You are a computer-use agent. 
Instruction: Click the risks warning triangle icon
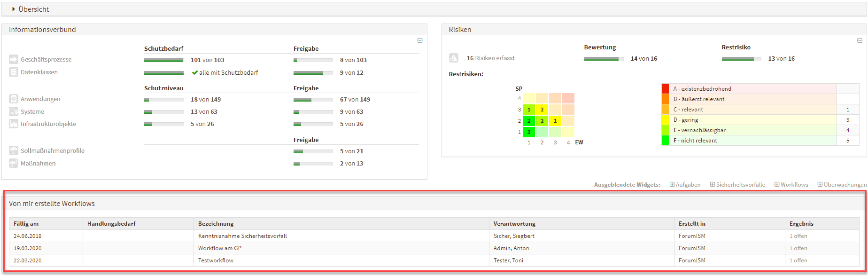click(x=453, y=58)
